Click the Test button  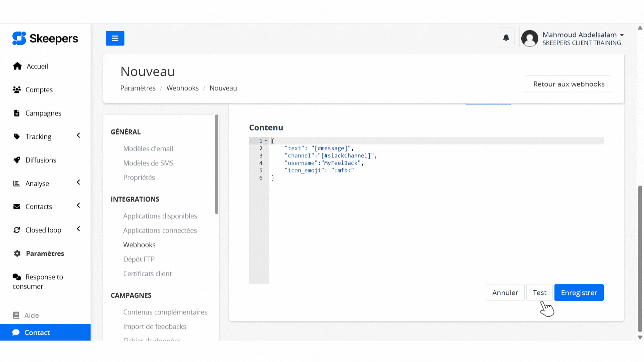tap(539, 293)
